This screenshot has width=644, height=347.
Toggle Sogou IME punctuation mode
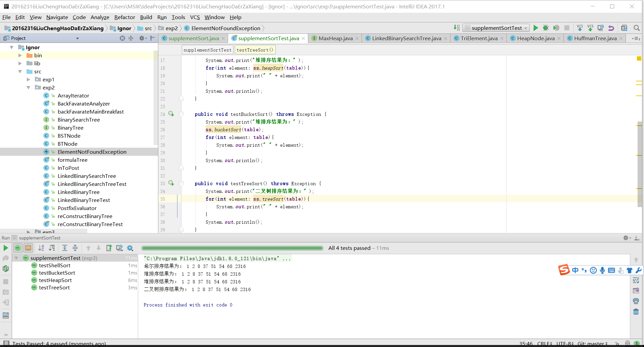[584, 270]
